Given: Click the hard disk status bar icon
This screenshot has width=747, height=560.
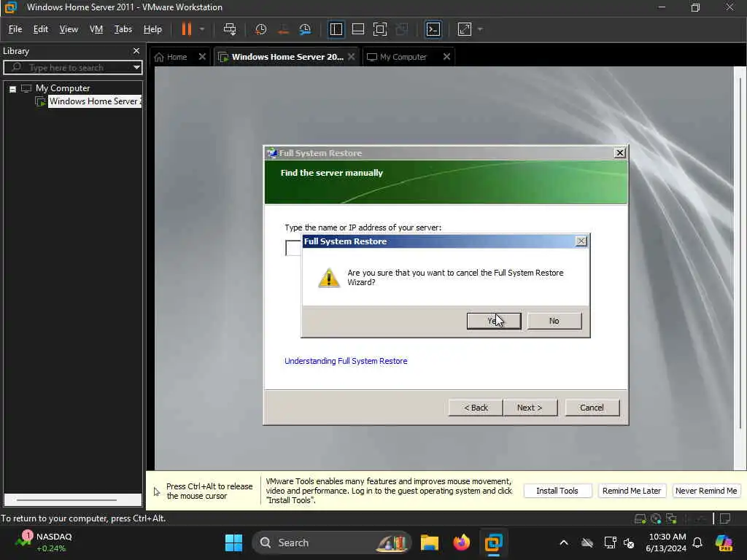Looking at the screenshot, I should (x=640, y=518).
